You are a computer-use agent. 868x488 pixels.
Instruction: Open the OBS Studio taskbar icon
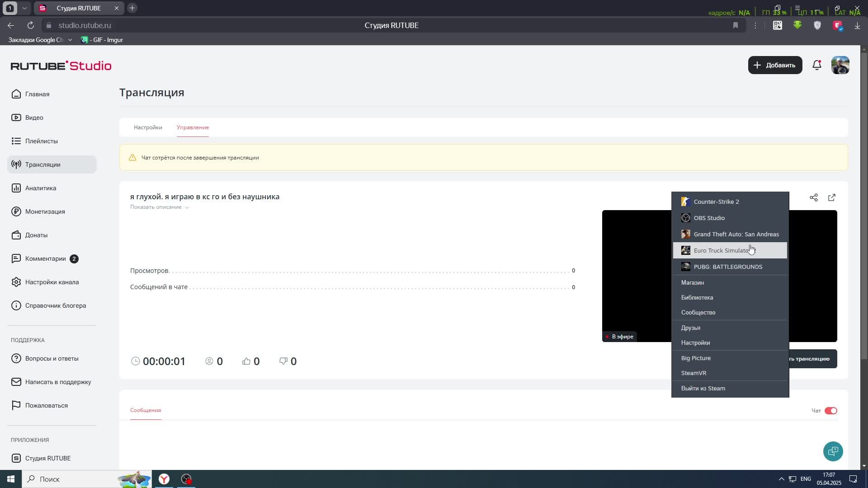(x=186, y=479)
